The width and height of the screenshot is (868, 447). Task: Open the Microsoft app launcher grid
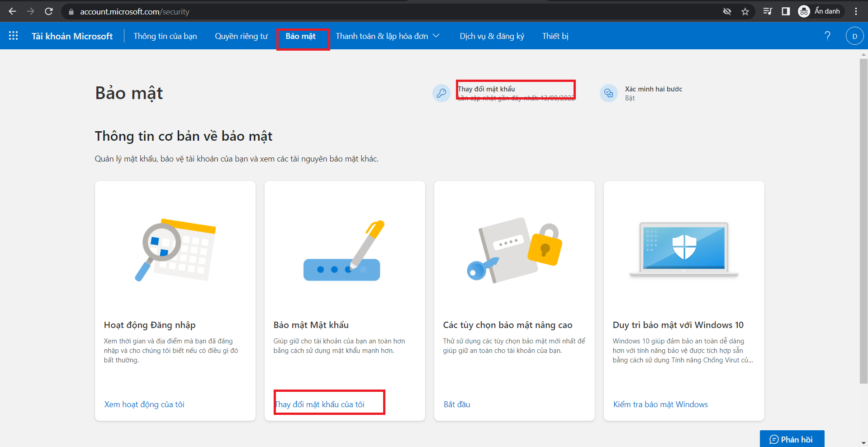click(x=14, y=36)
